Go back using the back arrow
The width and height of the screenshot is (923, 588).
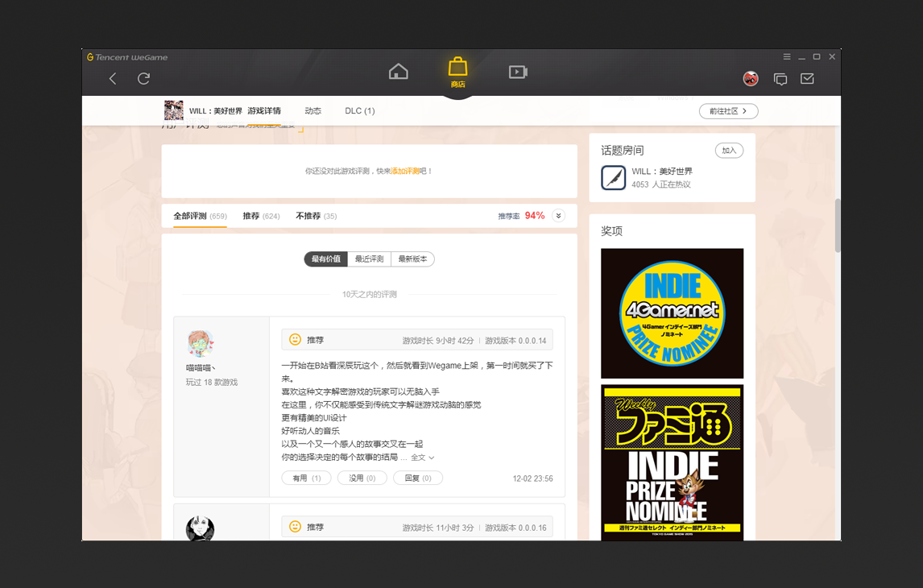tap(113, 78)
